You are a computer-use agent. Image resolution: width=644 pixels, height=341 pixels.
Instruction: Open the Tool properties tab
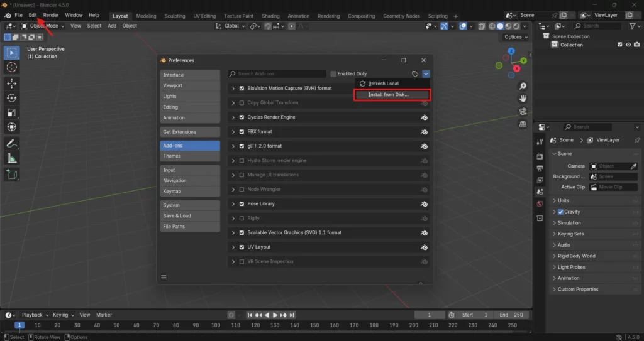pyautogui.click(x=540, y=142)
